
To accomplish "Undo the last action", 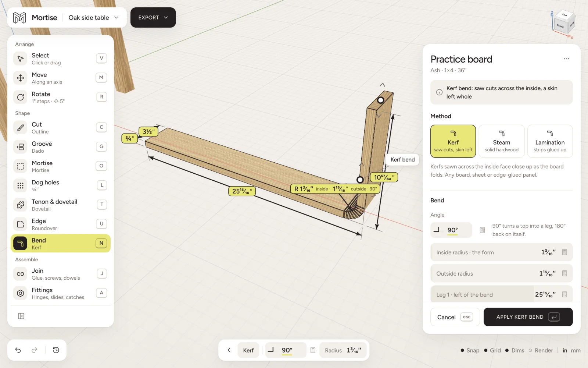I will [18, 350].
